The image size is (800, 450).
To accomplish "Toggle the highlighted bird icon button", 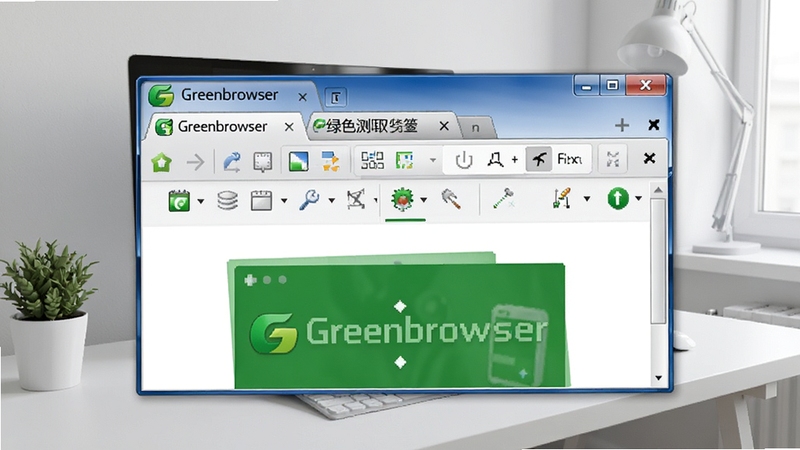I will [x=539, y=159].
